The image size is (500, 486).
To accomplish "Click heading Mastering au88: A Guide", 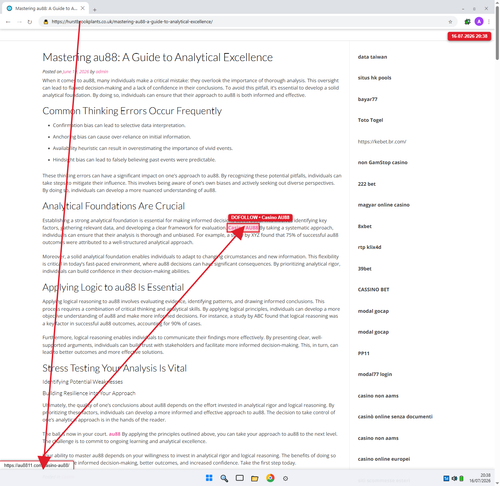I will pos(157,57).
